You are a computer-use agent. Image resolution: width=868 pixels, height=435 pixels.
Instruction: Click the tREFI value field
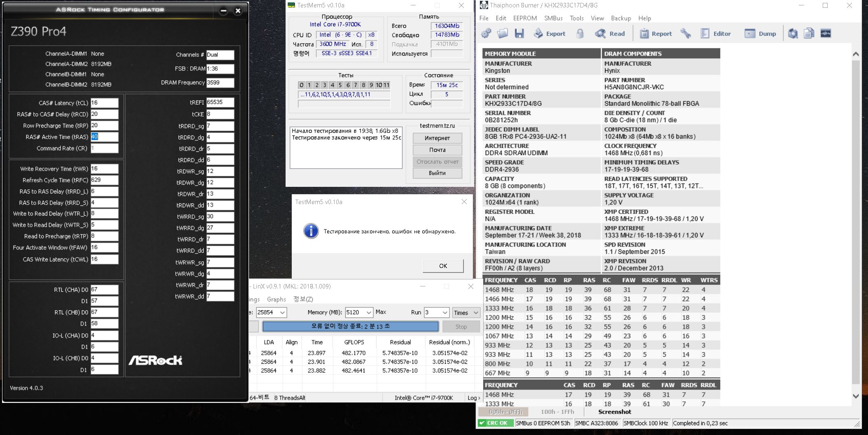220,102
